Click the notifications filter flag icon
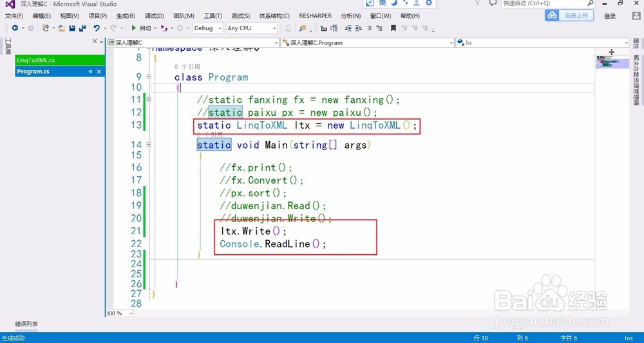The width and height of the screenshot is (644, 343). 478,3
